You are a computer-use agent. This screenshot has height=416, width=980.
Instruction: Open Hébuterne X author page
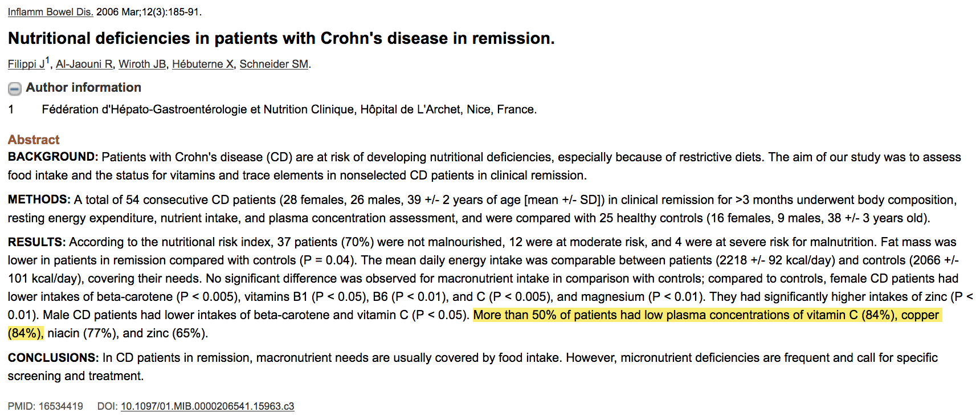(202, 64)
